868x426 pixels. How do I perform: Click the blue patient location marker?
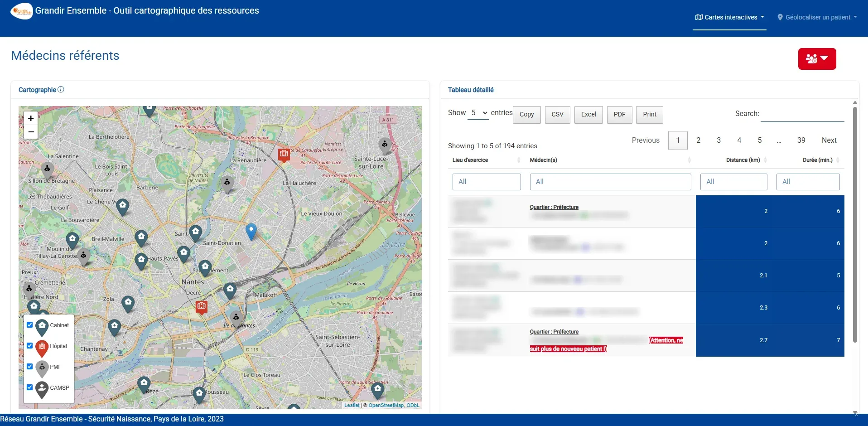(251, 232)
